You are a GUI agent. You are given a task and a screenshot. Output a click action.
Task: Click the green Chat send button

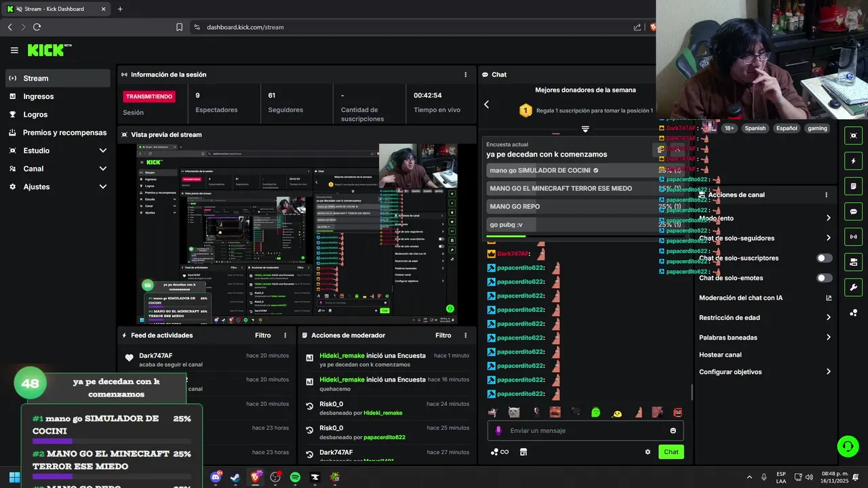click(x=671, y=452)
